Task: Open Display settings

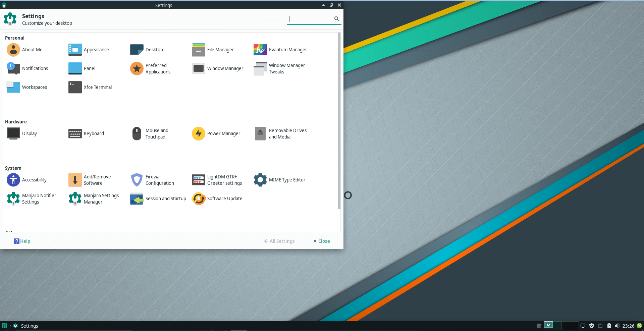Action: tap(22, 133)
